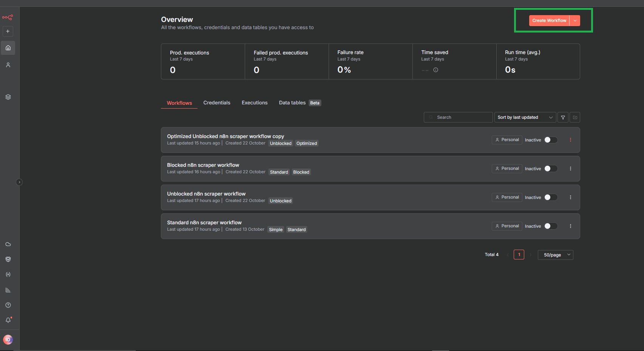
Task: Click Unblocked tag on Optimized workflow copy
Action: click(281, 143)
